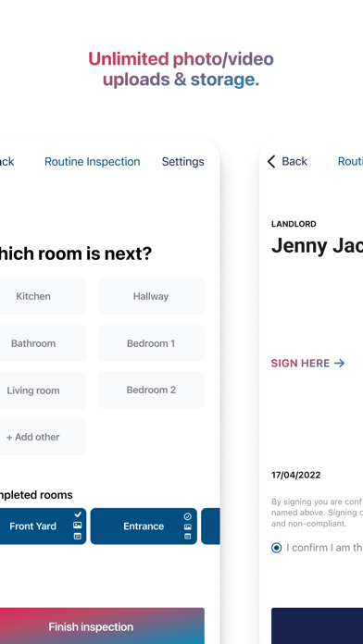Tap the SIGN HERE link
The image size is (363, 644).
[307, 363]
